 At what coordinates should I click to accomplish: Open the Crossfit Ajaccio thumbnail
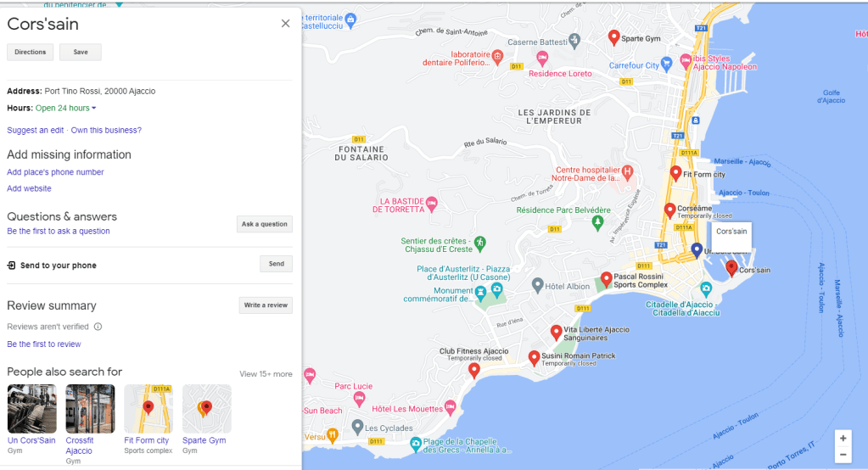[90, 409]
